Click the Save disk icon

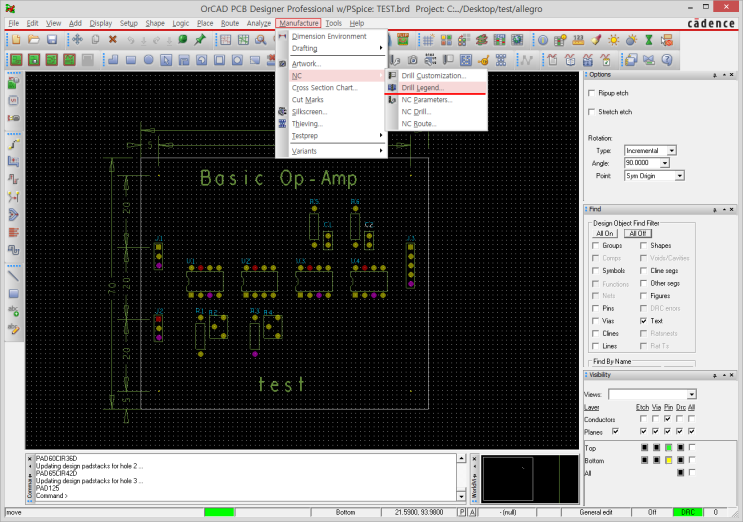click(x=50, y=39)
